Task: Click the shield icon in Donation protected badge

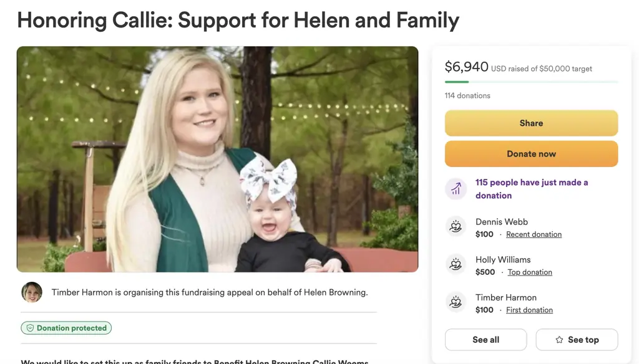Action: (x=29, y=328)
